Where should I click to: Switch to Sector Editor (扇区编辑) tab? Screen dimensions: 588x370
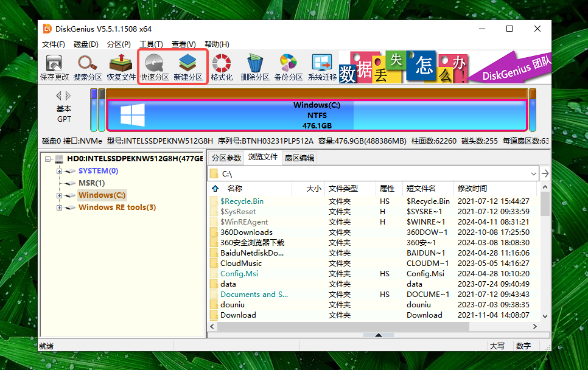(x=299, y=158)
